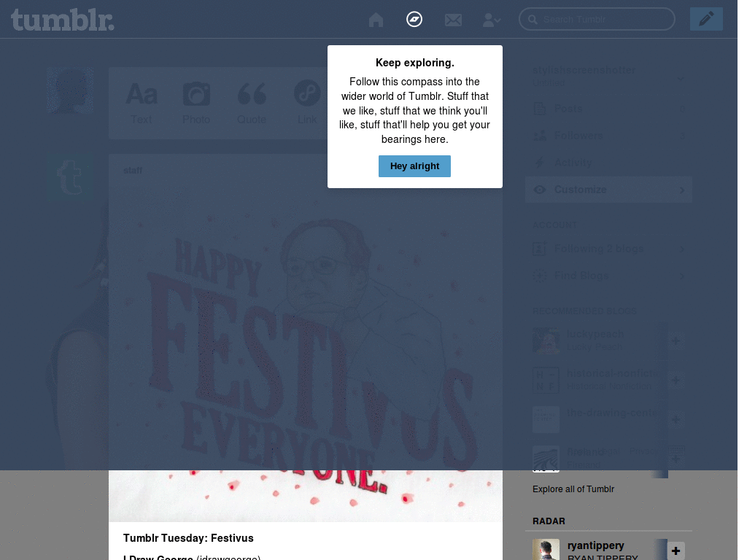
Task: Follow the-drawing-center with the plus button
Action: (676, 419)
